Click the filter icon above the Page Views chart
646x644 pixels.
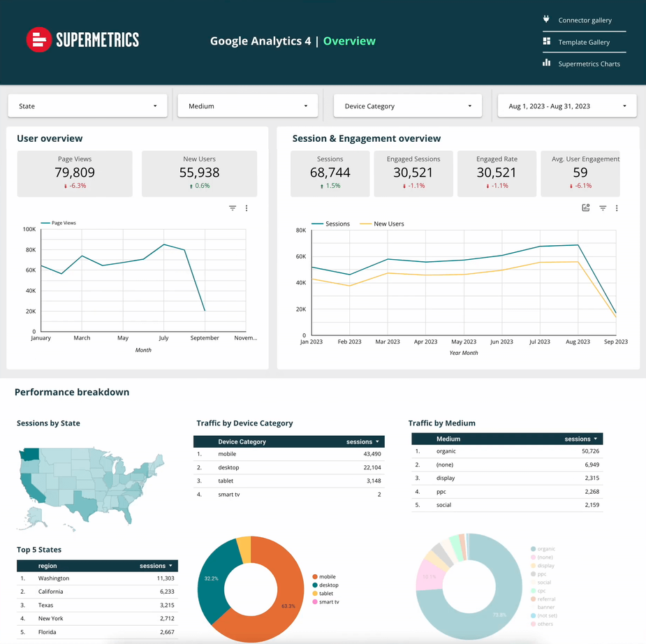[x=232, y=207]
